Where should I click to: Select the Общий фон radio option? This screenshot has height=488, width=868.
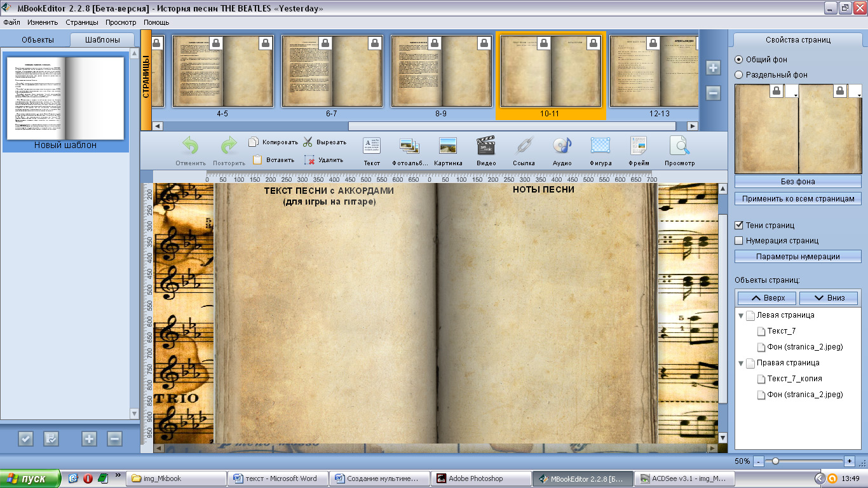(738, 59)
